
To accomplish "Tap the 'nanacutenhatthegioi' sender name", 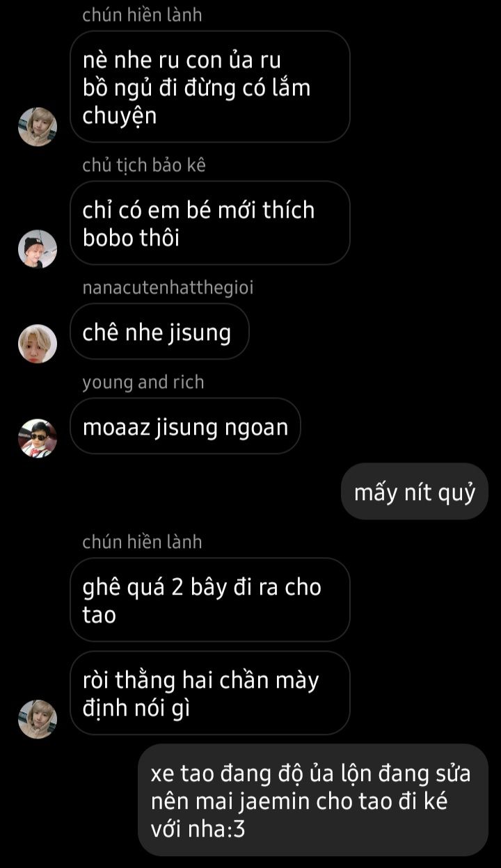I will [x=168, y=288].
